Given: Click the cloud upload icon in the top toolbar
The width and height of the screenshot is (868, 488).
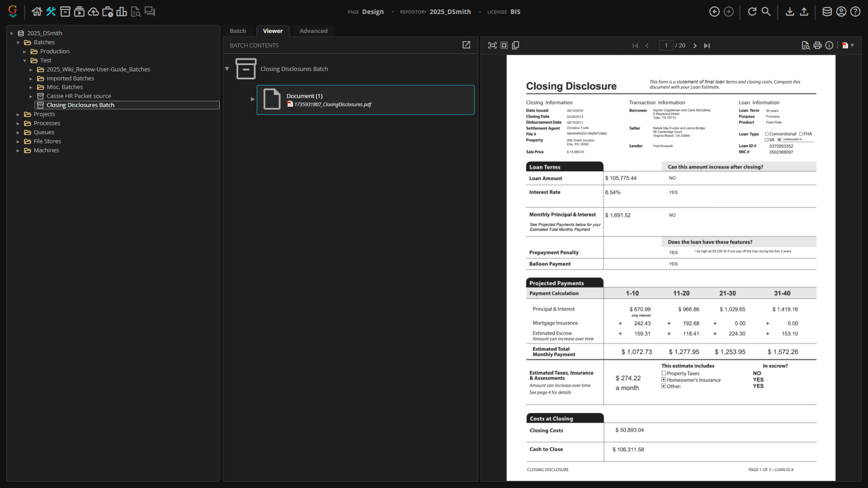Looking at the screenshot, I should pos(94,11).
